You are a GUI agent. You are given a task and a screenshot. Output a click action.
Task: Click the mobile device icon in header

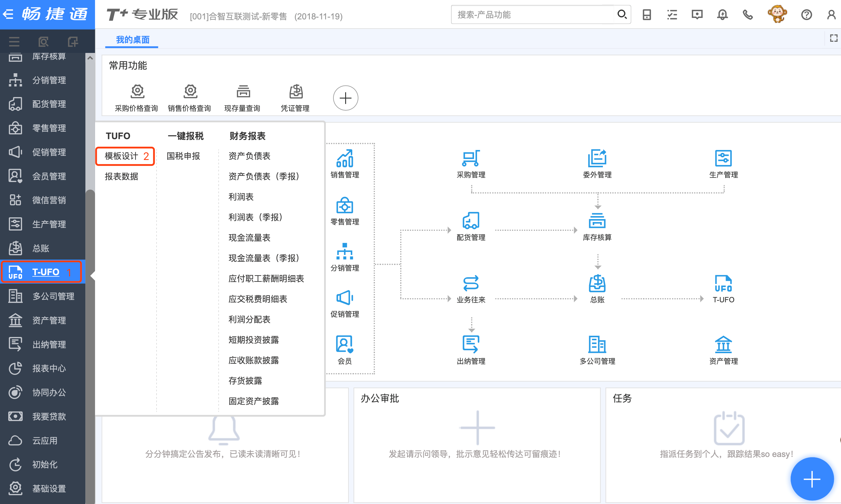coord(646,15)
